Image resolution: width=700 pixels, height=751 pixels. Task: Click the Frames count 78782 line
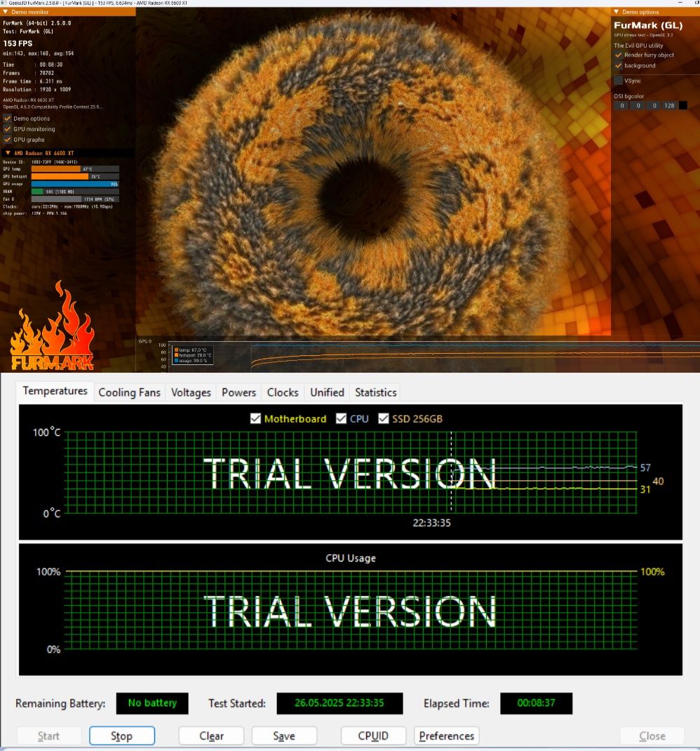coord(28,73)
